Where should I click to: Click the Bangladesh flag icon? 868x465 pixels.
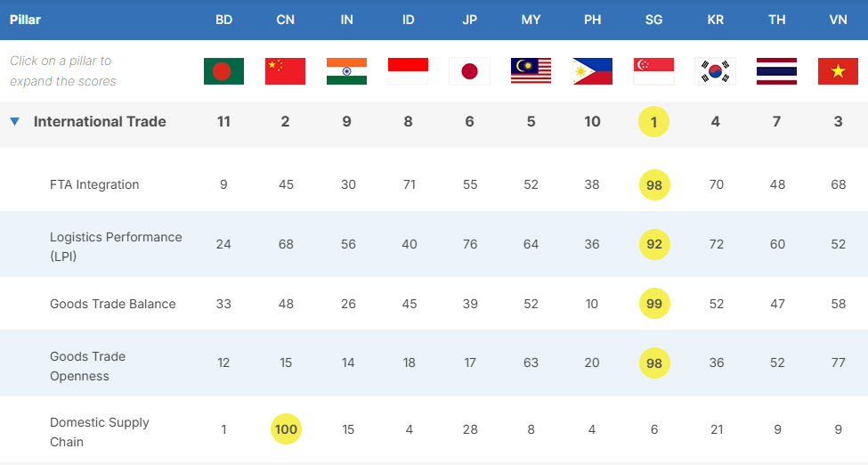click(223, 71)
